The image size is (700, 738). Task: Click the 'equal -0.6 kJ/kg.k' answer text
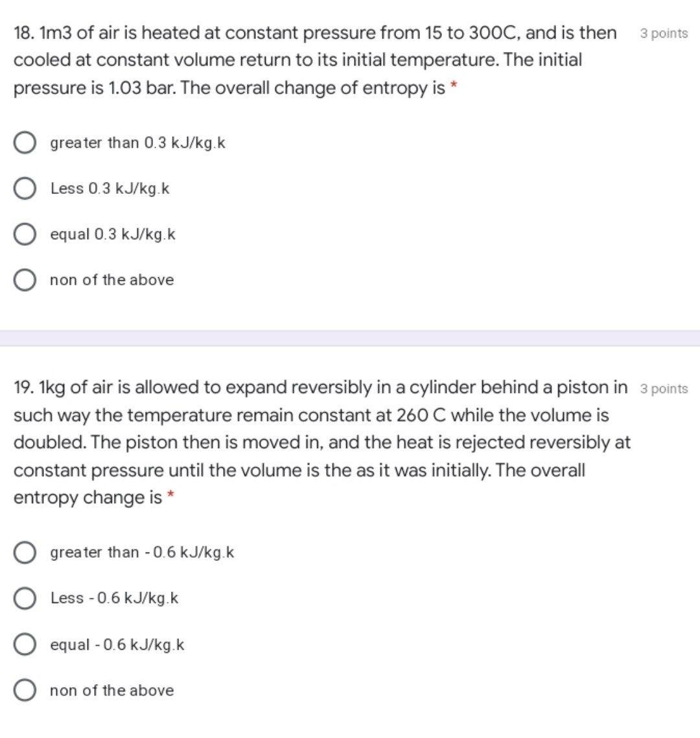(x=117, y=645)
